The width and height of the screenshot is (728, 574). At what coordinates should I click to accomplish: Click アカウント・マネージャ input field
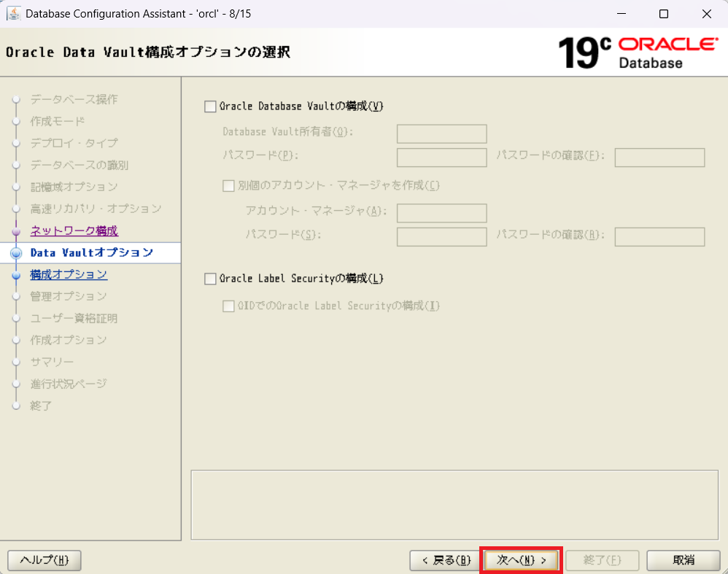[441, 213]
